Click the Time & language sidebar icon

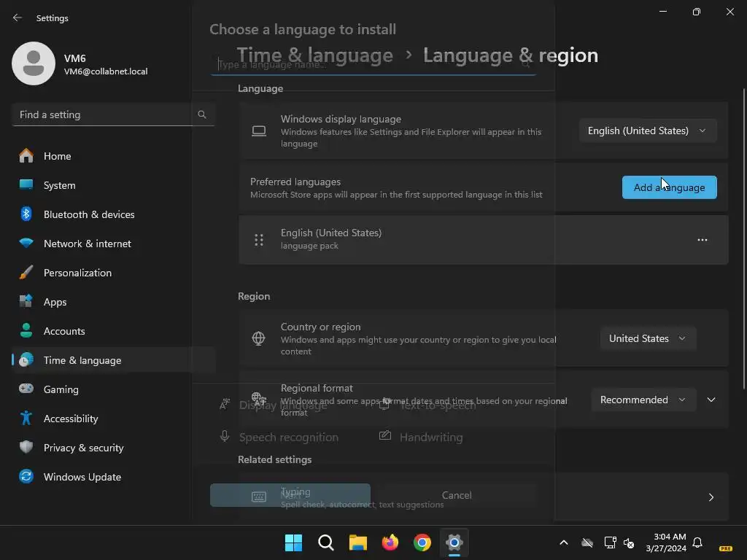(26, 360)
